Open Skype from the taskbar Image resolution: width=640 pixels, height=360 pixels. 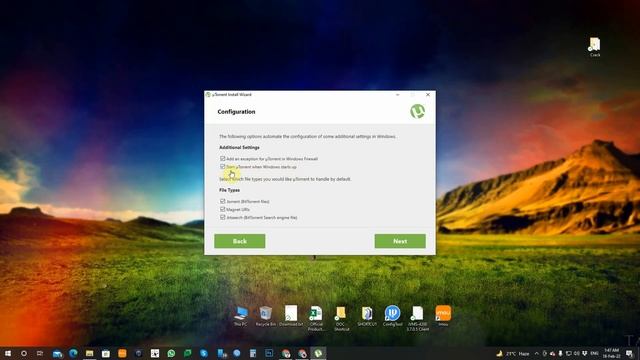(204, 353)
